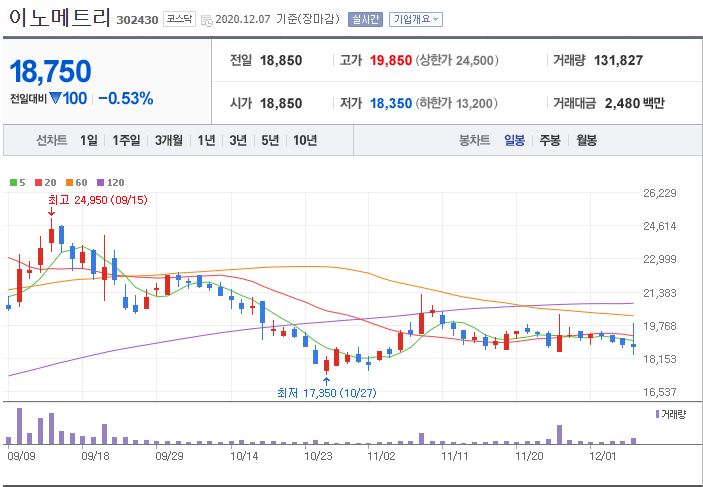Click the down triangle next to 100
The image size is (703, 487).
[x=55, y=98]
